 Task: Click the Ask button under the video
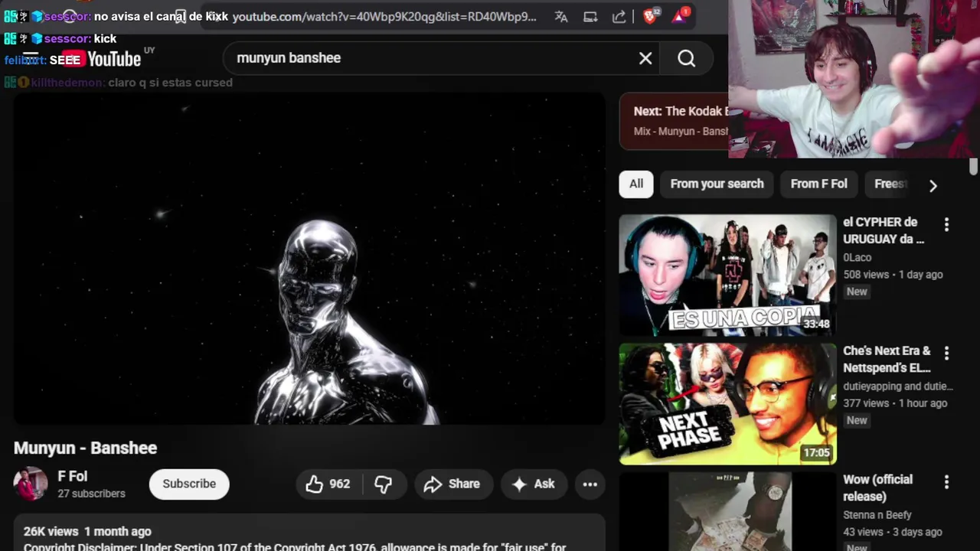(x=534, y=484)
